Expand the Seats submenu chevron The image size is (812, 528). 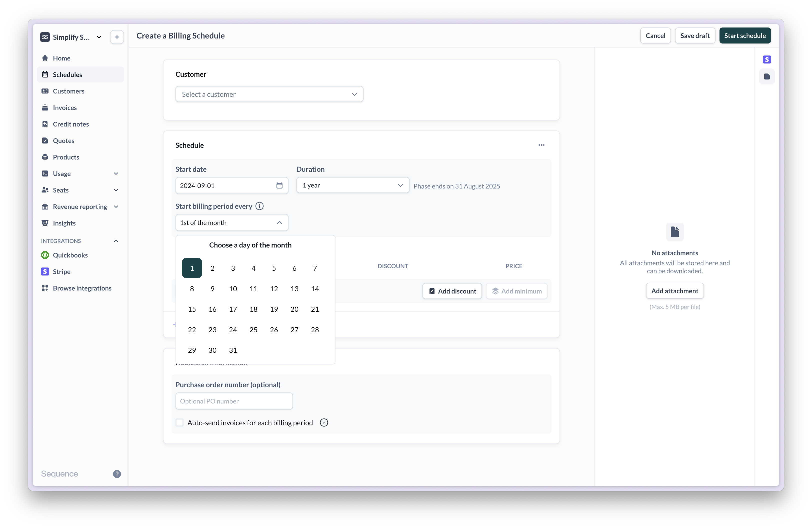pyautogui.click(x=116, y=190)
